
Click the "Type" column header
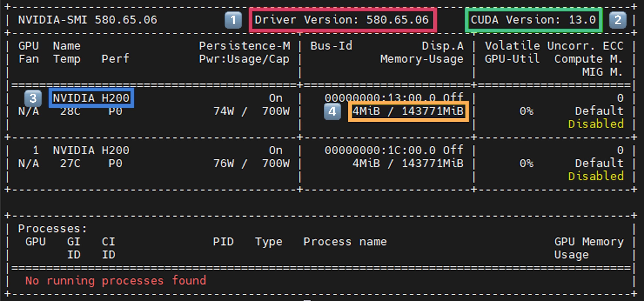click(269, 242)
